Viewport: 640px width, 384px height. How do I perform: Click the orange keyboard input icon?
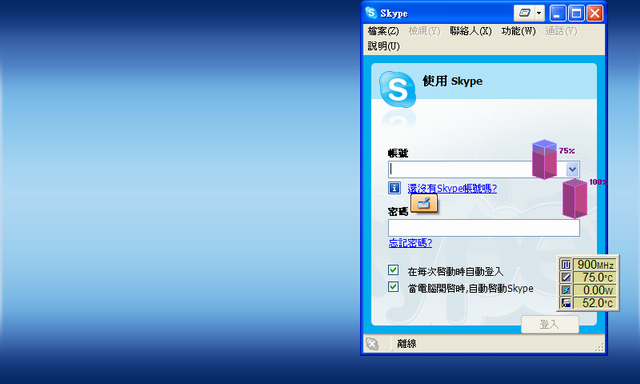[424, 203]
